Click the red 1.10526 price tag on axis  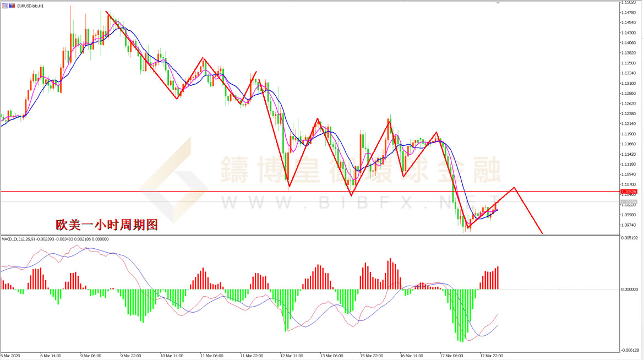629,192
